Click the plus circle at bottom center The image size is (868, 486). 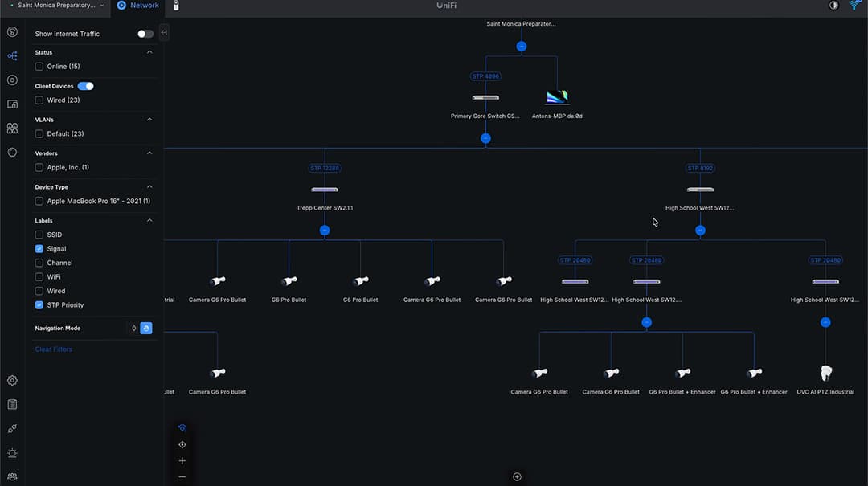tap(517, 476)
